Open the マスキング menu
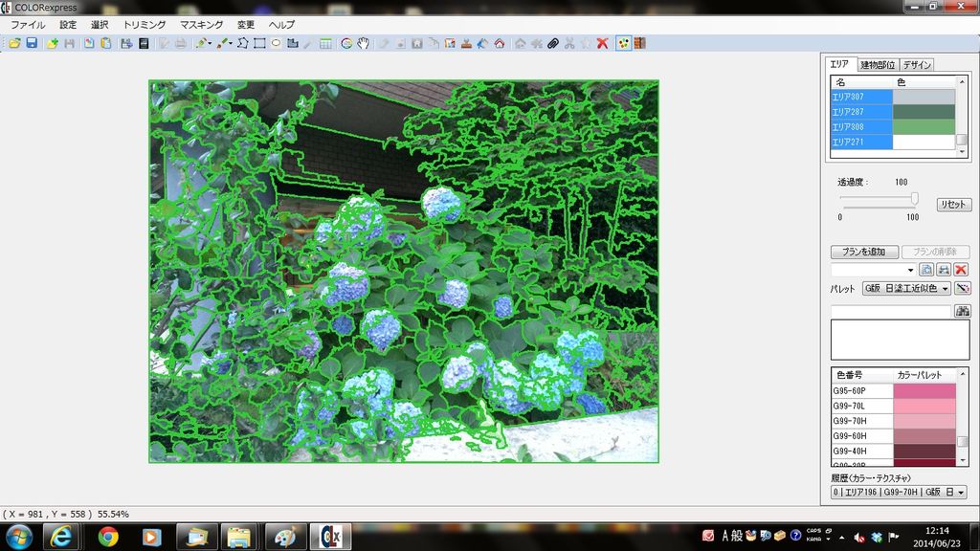This screenshot has height=551, width=980. [x=201, y=24]
